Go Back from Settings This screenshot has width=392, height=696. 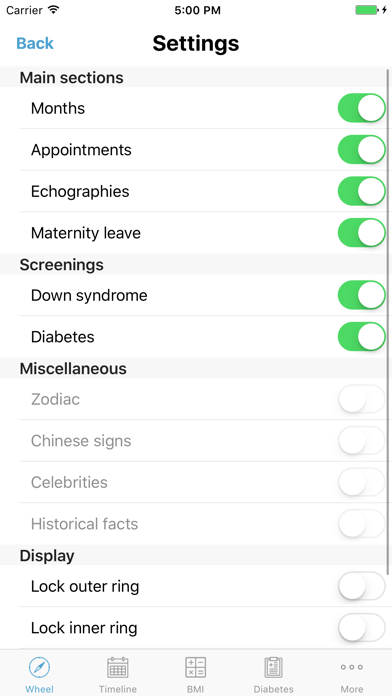click(x=35, y=43)
